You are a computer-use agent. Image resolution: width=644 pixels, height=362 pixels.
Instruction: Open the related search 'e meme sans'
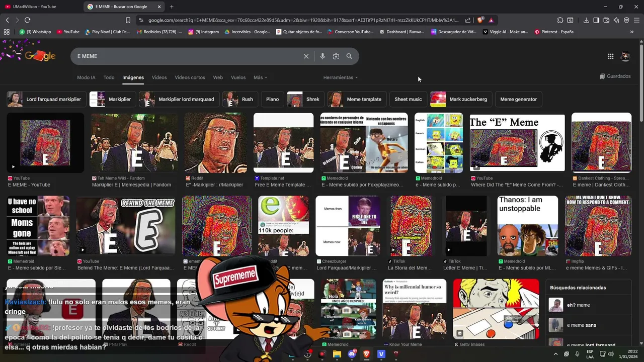point(589,325)
